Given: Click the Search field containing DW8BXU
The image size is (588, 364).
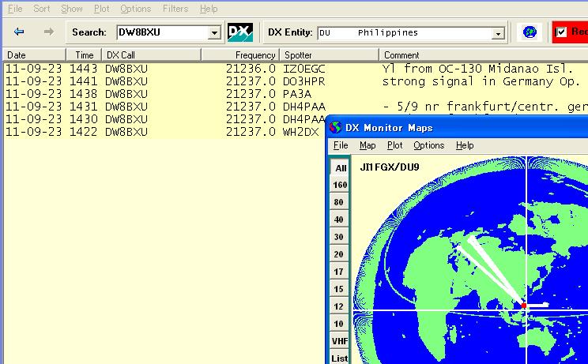Looking at the screenshot, I should pyautogui.click(x=163, y=32).
